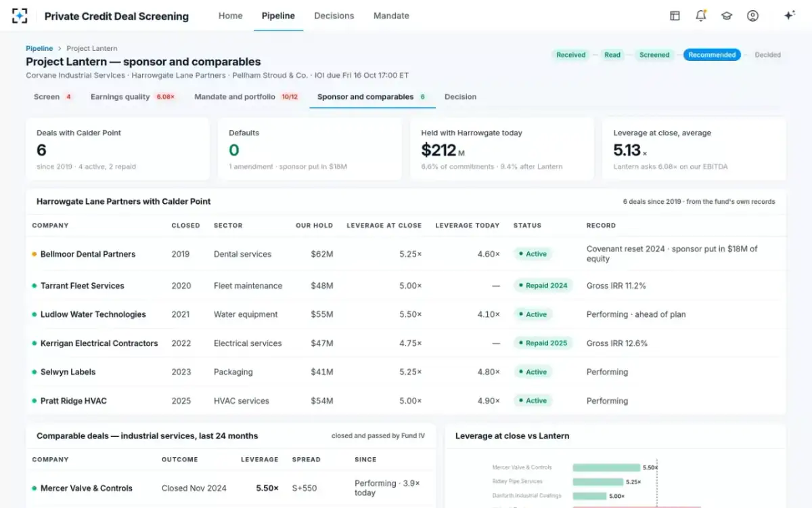This screenshot has height=508, width=812.
Task: Click the Ridley Pipe Services chart bar
Action: (598, 482)
